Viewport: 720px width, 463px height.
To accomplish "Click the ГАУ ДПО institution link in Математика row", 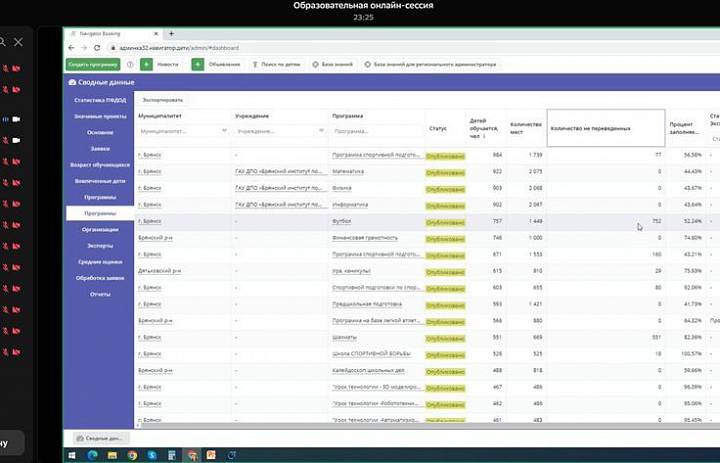I will tap(281, 171).
